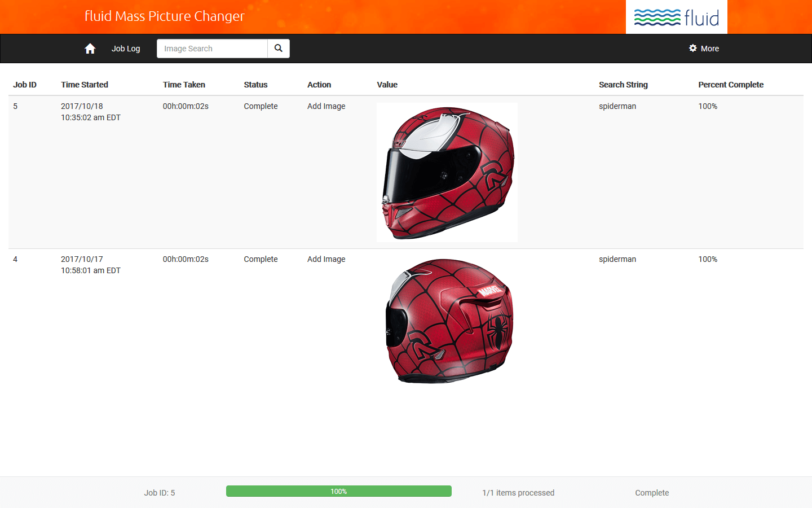Focus the Image Search field
This screenshot has height=508, width=812.
pyautogui.click(x=212, y=49)
